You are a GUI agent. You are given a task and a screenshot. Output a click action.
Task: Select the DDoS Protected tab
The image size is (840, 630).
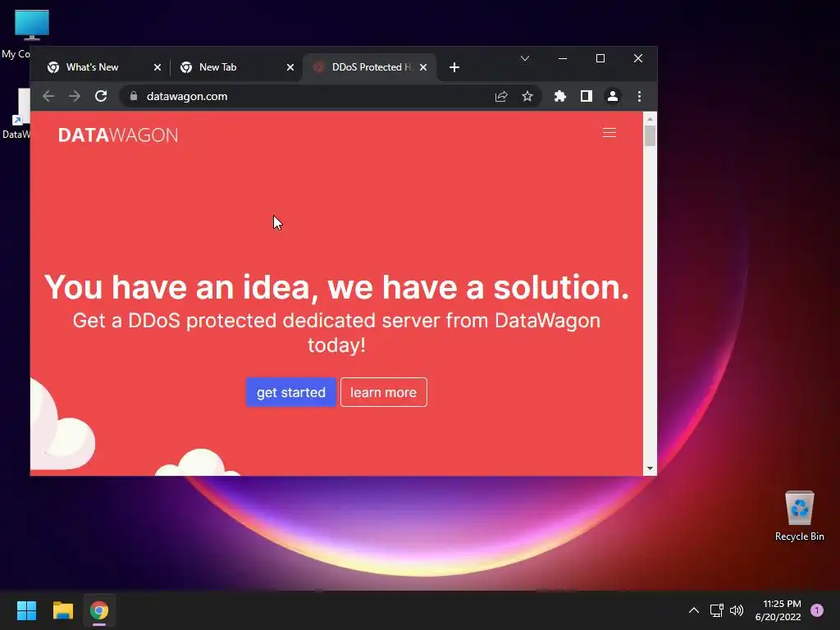(x=370, y=67)
